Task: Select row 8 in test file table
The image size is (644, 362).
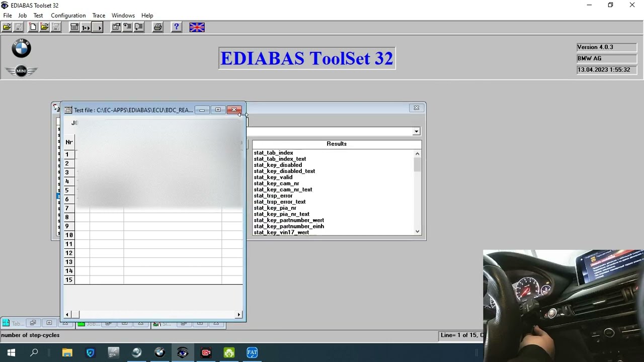Action: pos(153,217)
